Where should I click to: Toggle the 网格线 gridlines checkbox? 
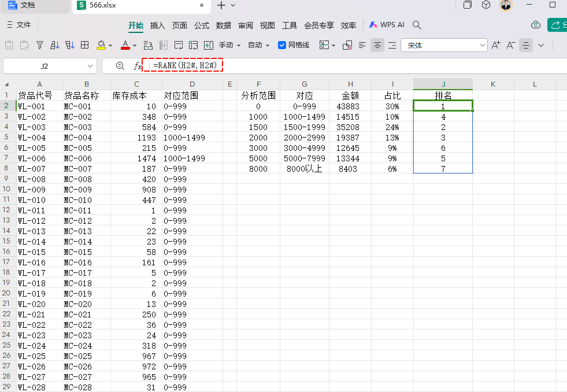point(282,45)
